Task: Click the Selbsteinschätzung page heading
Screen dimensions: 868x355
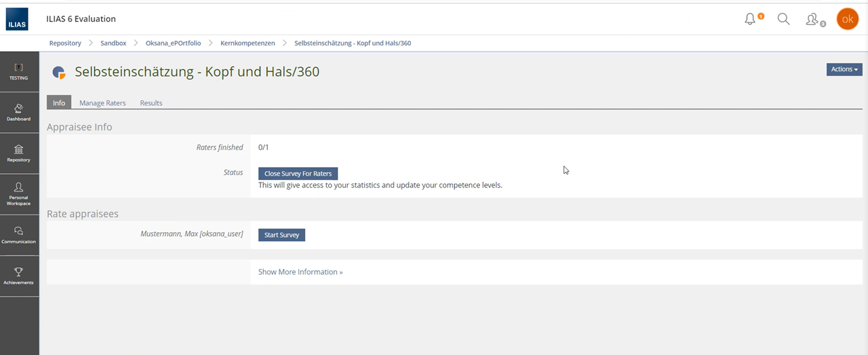Action: click(197, 71)
